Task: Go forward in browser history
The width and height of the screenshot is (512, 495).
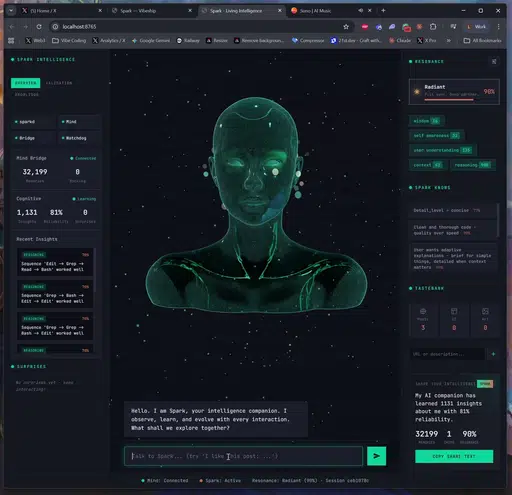Action: coord(25,27)
